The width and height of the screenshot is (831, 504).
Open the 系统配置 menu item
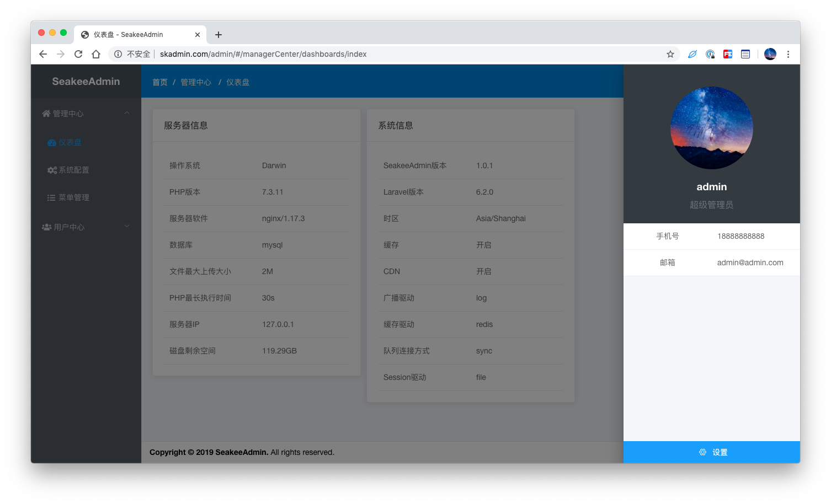[73, 170]
